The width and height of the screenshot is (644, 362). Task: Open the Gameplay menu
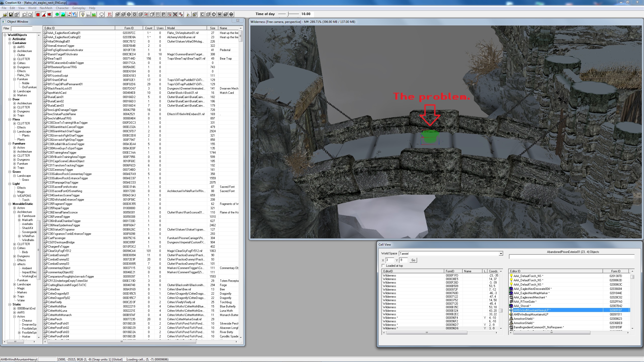(79, 8)
